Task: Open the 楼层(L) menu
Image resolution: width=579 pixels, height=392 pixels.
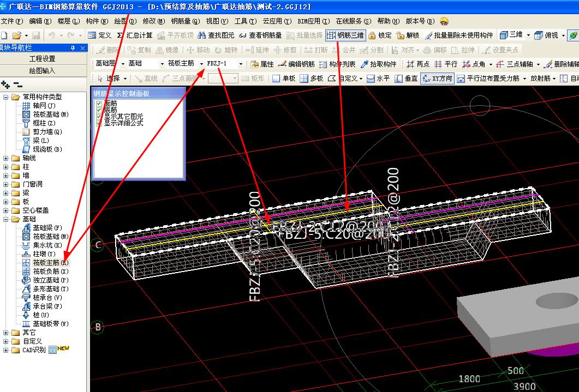Action: click(68, 21)
